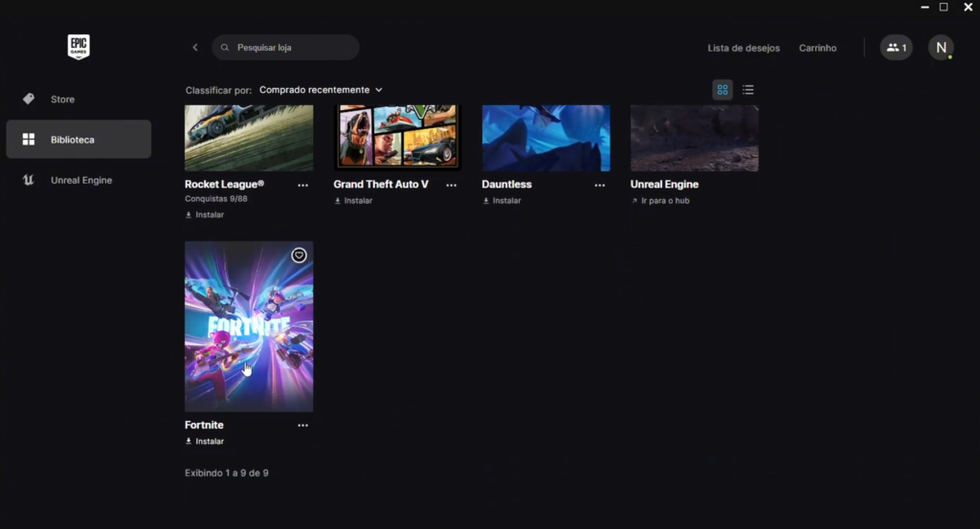This screenshot has width=980, height=529.
Task: Click the Epic Games logo
Action: [78, 47]
